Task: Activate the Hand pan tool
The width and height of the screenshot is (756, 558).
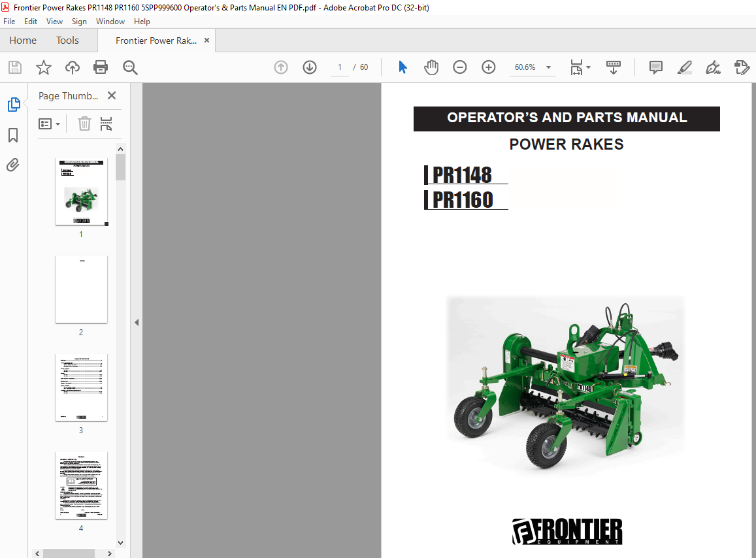Action: coord(431,67)
